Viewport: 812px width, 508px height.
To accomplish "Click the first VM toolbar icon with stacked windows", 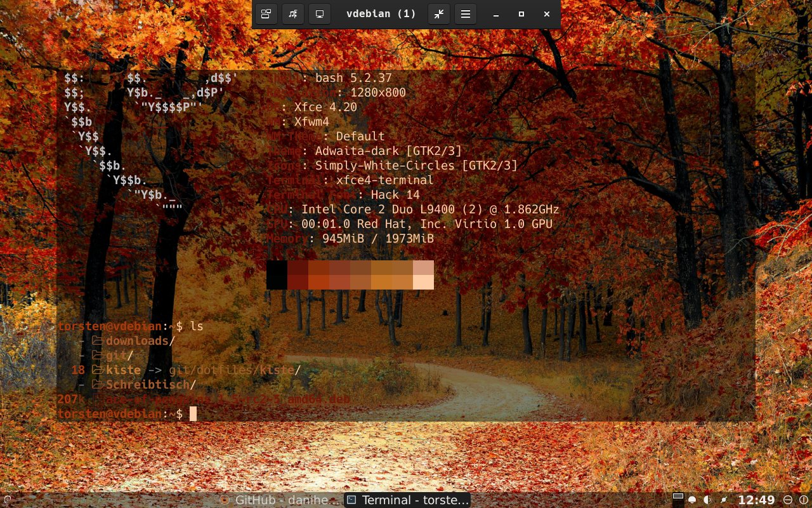I will (266, 14).
